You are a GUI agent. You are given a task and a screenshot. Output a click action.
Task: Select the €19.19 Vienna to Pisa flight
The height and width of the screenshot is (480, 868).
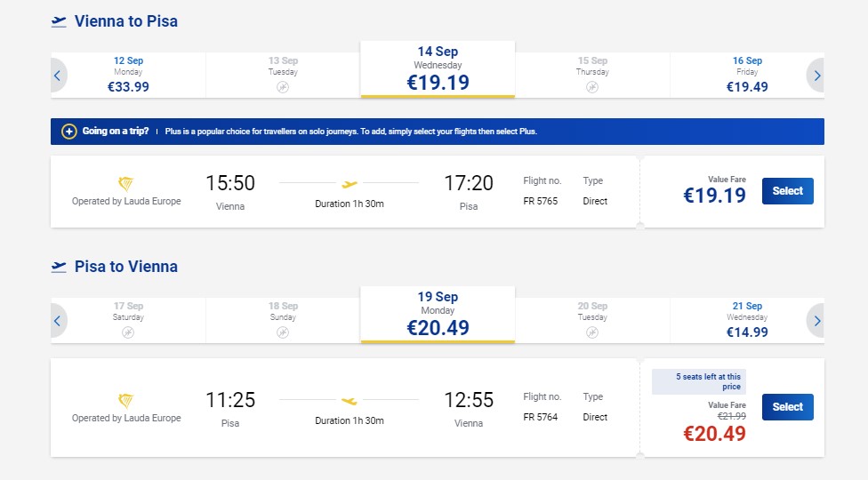[x=787, y=191]
